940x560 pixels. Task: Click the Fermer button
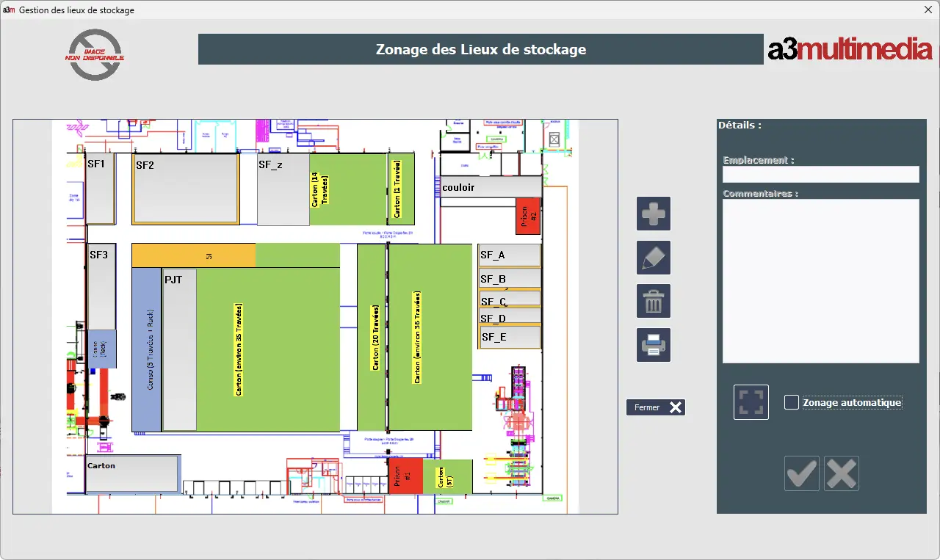pyautogui.click(x=656, y=407)
